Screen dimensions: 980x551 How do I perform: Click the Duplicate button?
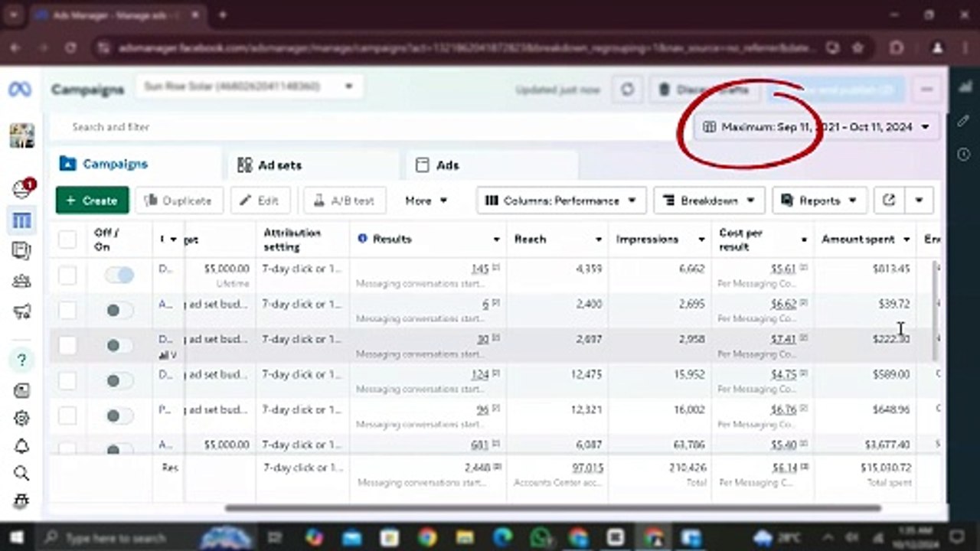point(178,201)
